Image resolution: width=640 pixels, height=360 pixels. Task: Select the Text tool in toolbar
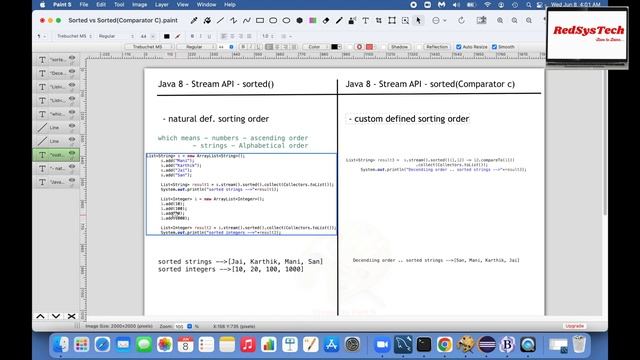tap(365, 20)
